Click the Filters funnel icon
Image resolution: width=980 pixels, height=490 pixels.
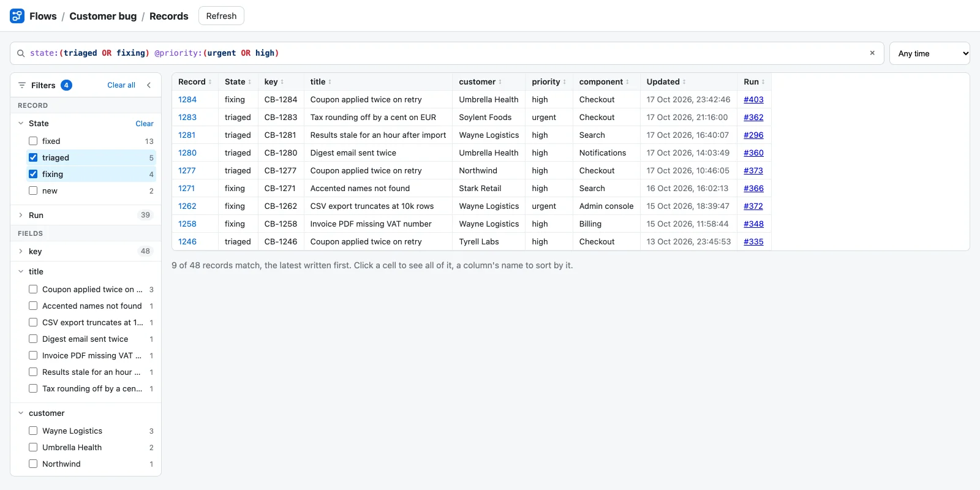coord(22,85)
